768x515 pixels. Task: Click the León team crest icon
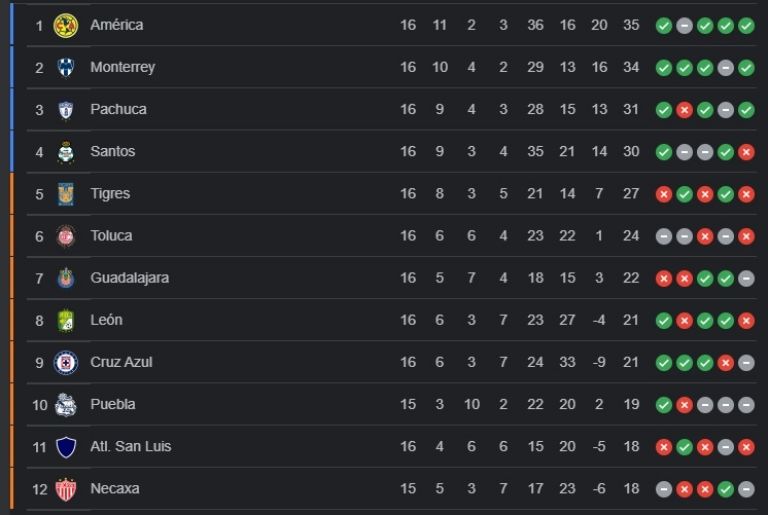[x=66, y=320]
